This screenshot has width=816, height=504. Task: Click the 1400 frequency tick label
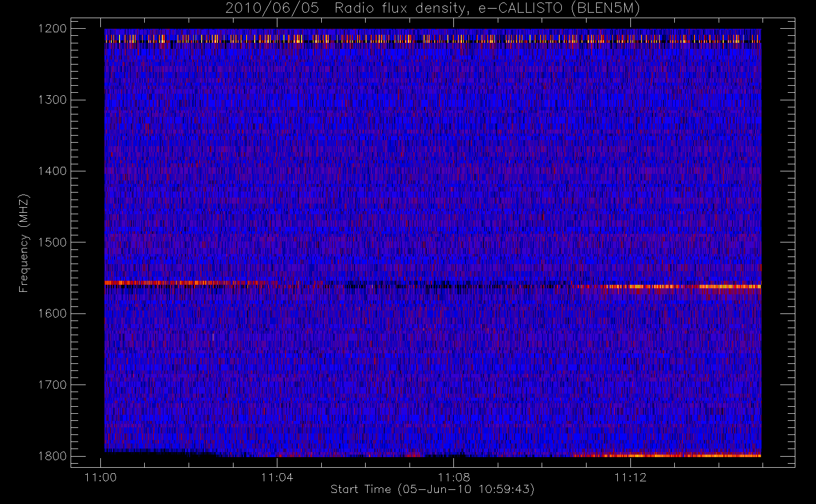coord(52,171)
